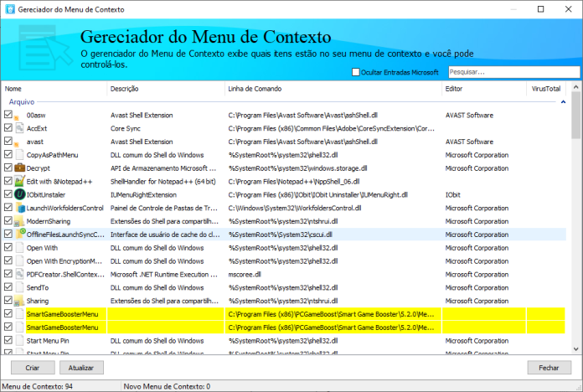This screenshot has height=392, width=583.
Task: Uncheck the PDFCreator.ShellContext checkbox
Action: 8,274
